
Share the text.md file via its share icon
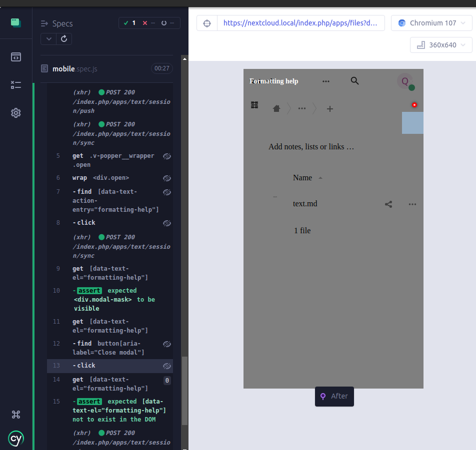pos(388,204)
